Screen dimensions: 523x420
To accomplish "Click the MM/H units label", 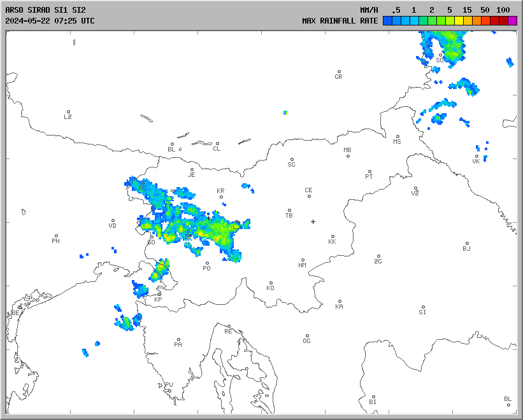I will coord(369,10).
